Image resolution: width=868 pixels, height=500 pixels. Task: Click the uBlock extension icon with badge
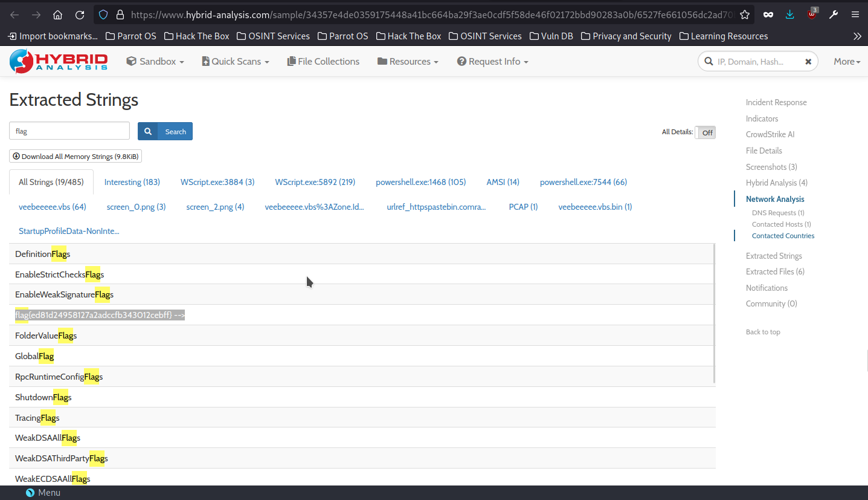click(x=812, y=15)
